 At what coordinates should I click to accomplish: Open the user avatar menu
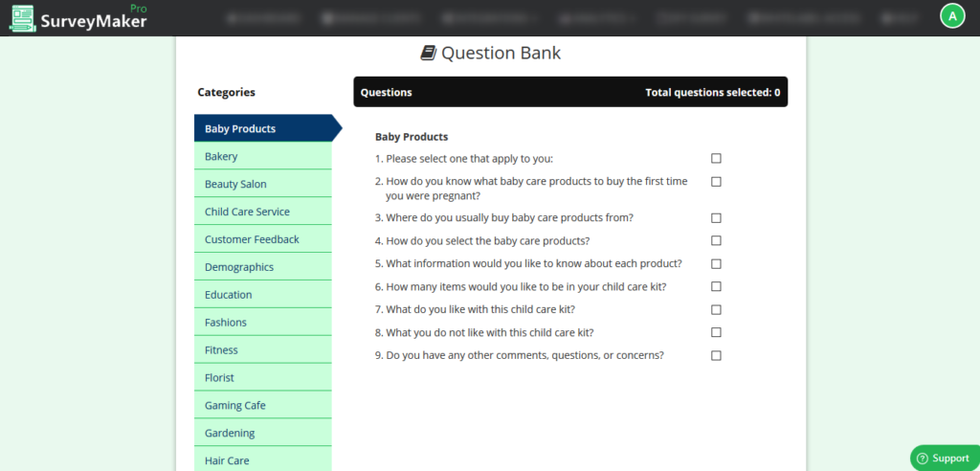[952, 16]
